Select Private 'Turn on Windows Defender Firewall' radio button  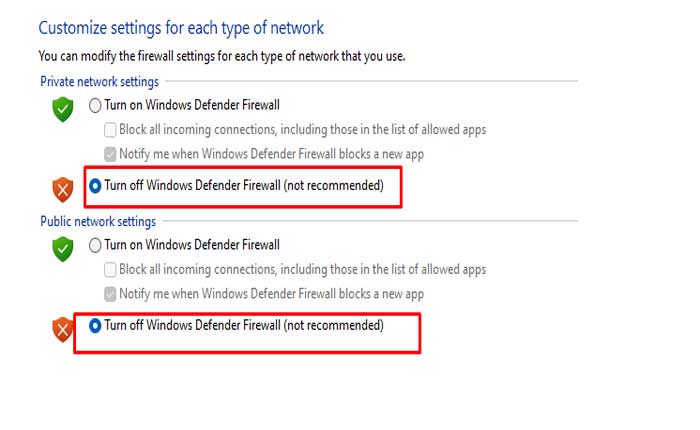point(95,105)
